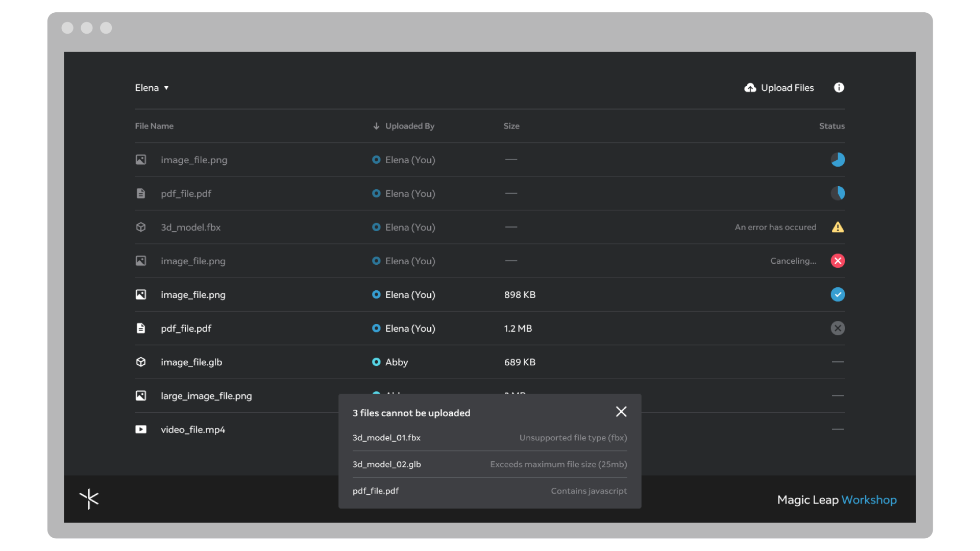
Task: Click the Abby uploader name
Action: click(397, 362)
